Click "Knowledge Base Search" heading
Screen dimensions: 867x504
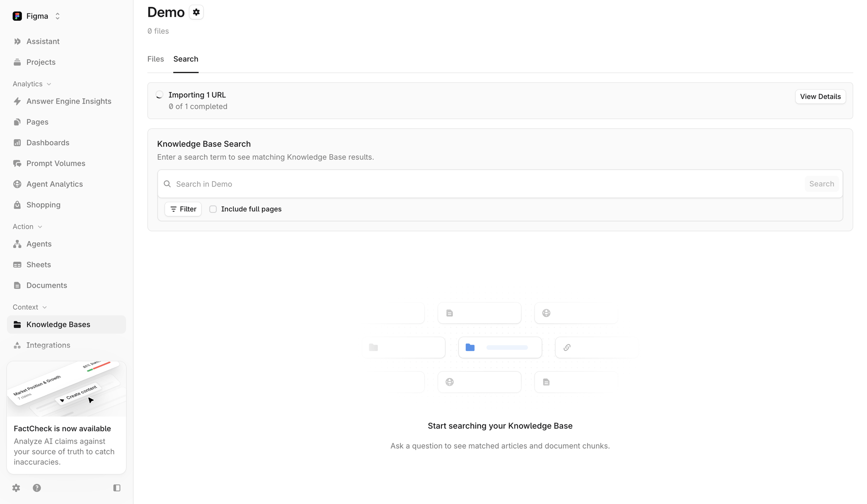(204, 144)
